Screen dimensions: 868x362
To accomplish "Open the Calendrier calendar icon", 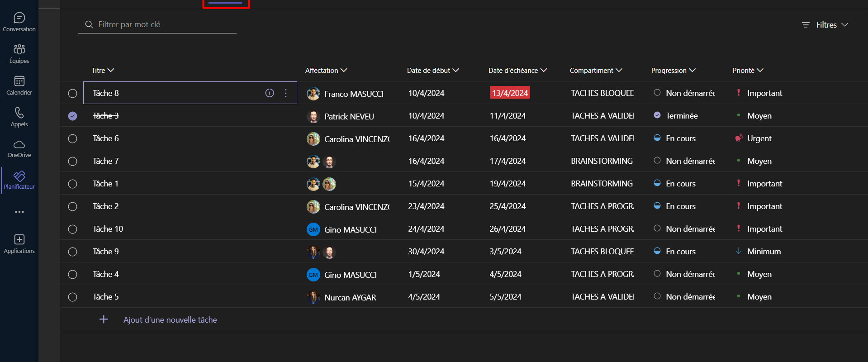I will pyautogui.click(x=19, y=81).
